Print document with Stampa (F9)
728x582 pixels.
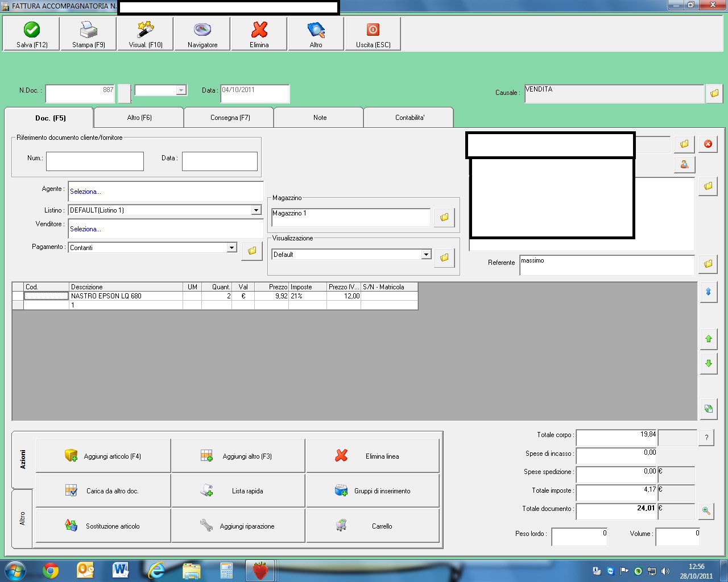[88, 34]
